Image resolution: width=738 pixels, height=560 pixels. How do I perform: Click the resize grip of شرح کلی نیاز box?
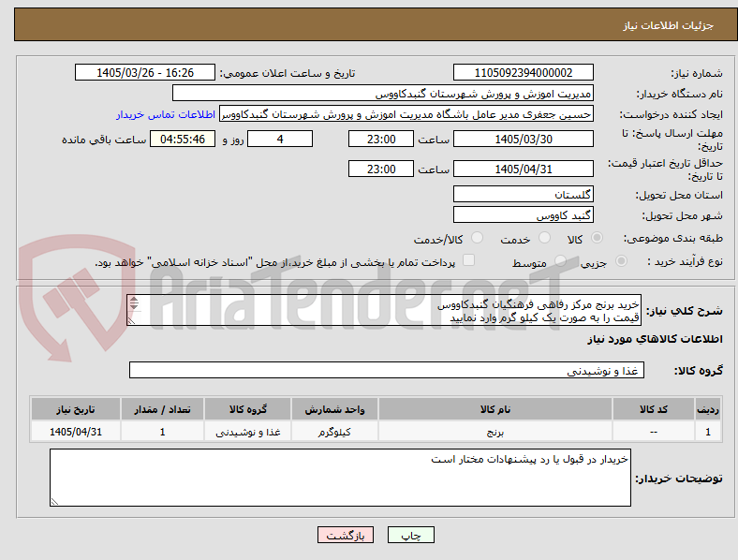[132, 321]
